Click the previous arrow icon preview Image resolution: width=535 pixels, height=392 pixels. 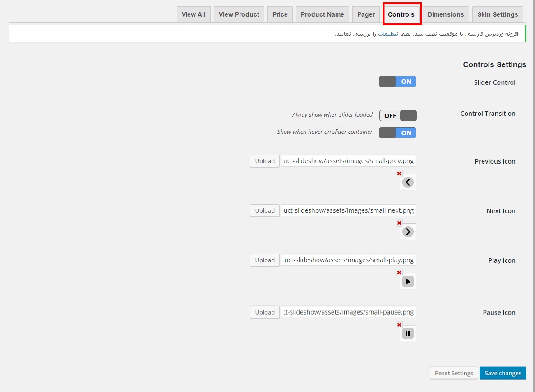coord(408,182)
